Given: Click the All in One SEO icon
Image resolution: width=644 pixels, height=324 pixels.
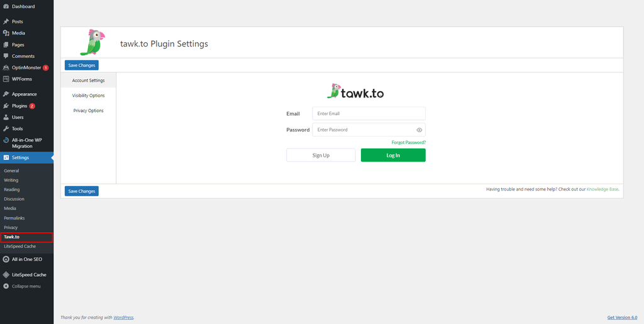Looking at the screenshot, I should pos(6,259).
